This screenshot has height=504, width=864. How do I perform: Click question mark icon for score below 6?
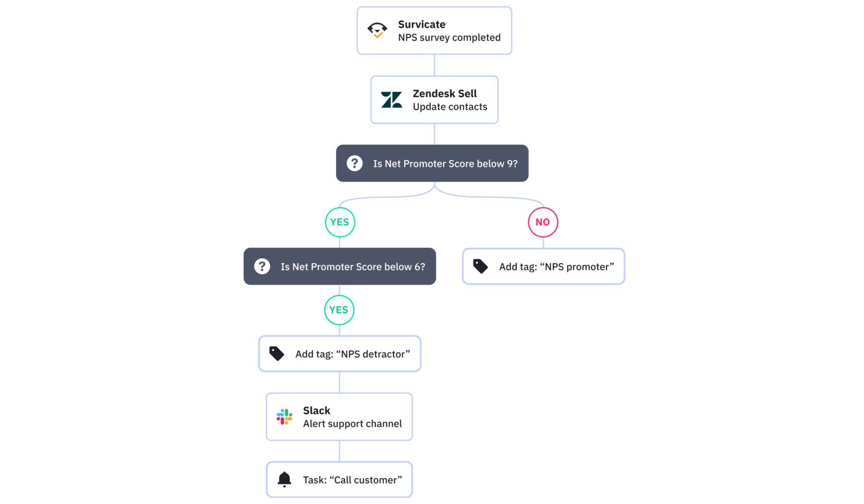[x=262, y=266]
